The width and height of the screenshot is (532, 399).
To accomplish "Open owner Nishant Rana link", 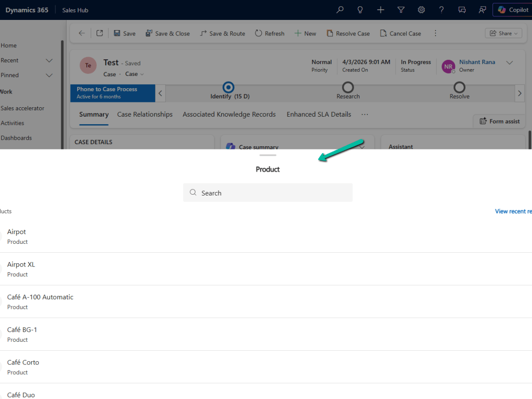I will [477, 62].
